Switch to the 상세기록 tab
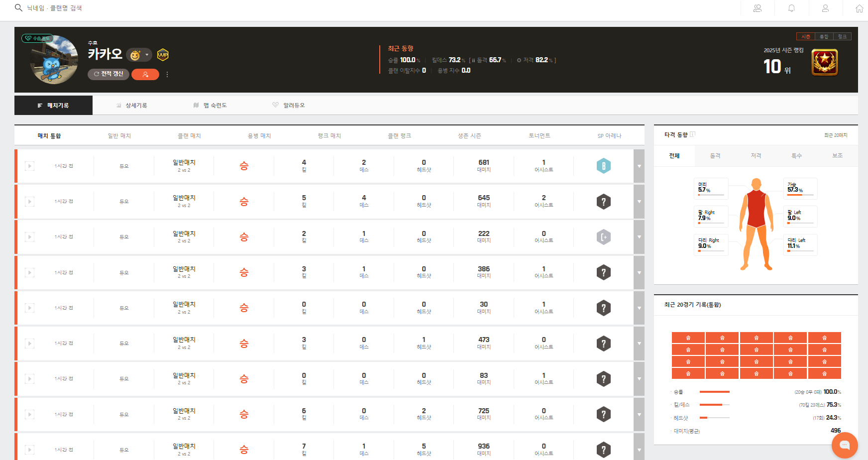 (132, 106)
